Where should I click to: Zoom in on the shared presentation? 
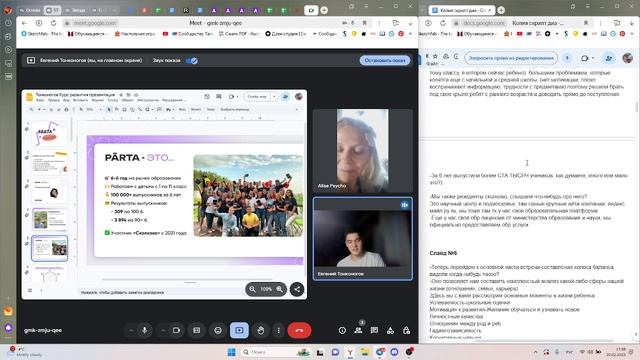(x=280, y=289)
